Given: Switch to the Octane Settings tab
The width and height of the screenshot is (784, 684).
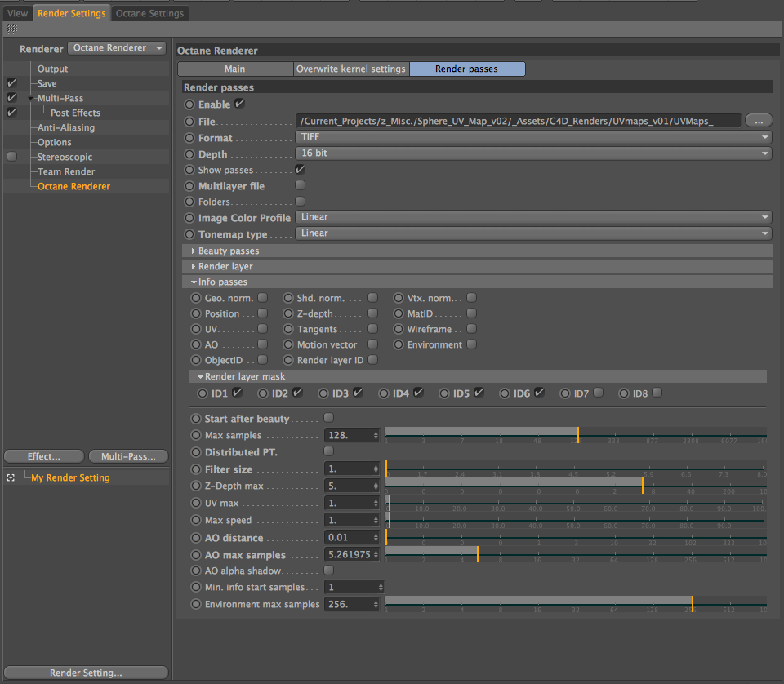Looking at the screenshot, I should click(150, 14).
